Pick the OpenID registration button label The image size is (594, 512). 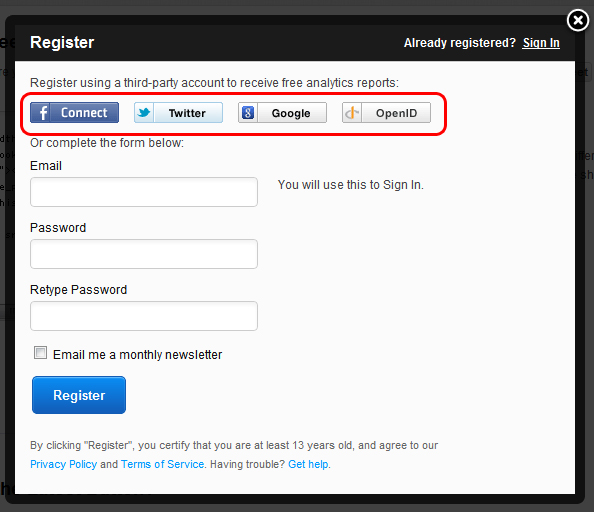click(x=396, y=113)
